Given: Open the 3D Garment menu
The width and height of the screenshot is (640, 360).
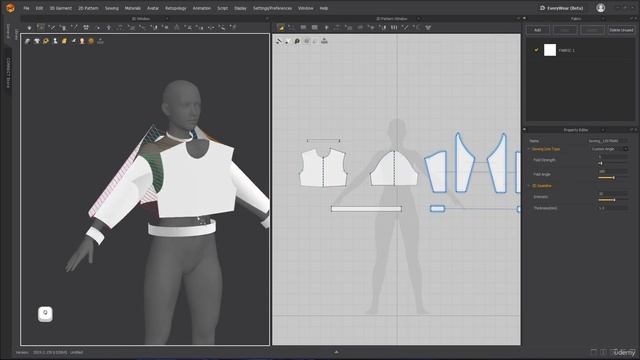Looking at the screenshot, I should coord(60,8).
